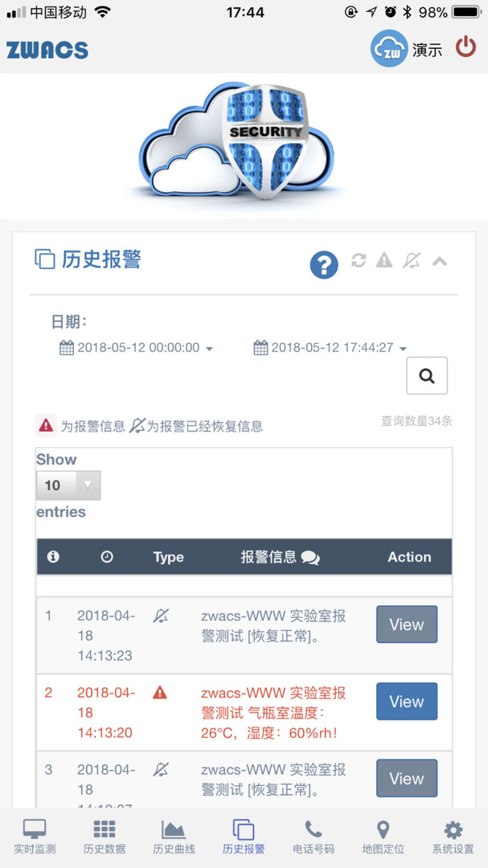Screen dimensions: 488x868
Task: Open 系统设置 from the bottom bar
Action: pos(452,836)
